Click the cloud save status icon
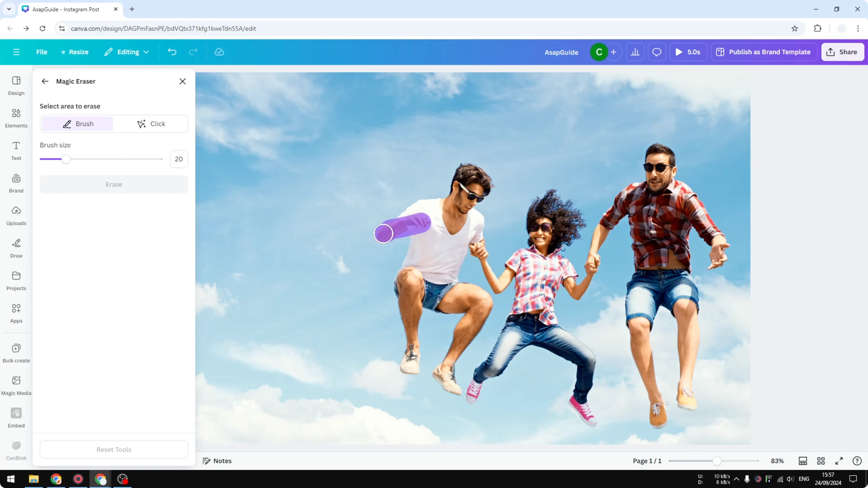 pyautogui.click(x=219, y=52)
